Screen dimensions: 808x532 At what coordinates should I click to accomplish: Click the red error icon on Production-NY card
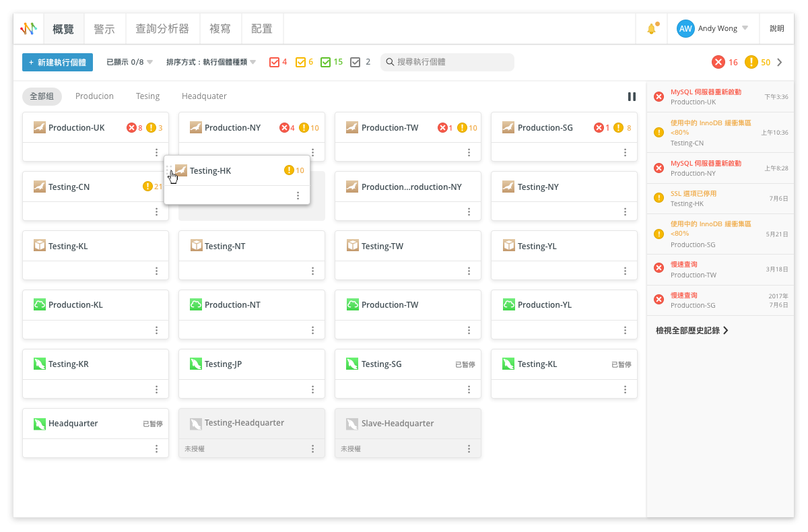tap(284, 128)
